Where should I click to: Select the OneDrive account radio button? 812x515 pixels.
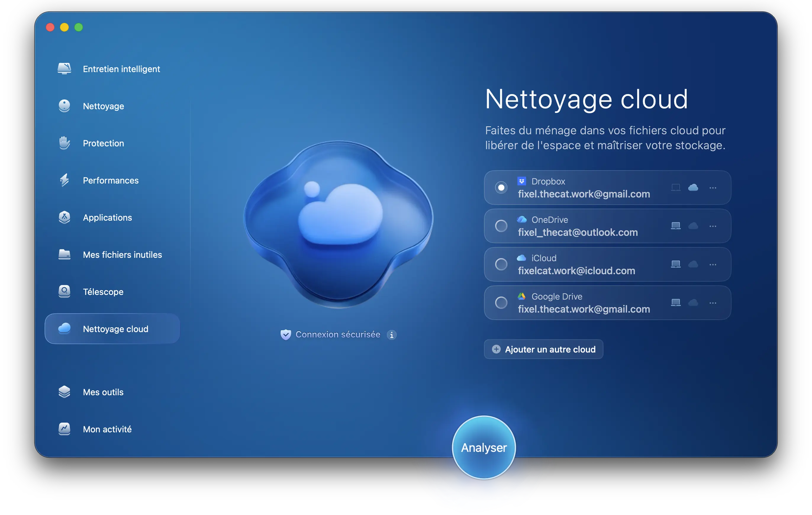pos(501,226)
